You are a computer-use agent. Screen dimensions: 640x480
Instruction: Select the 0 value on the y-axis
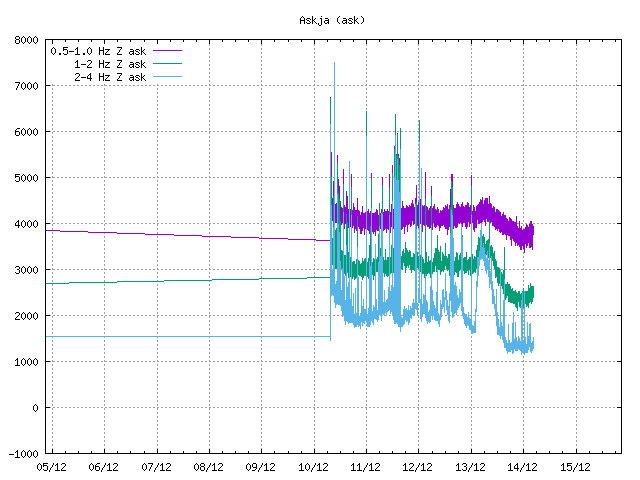click(36, 408)
